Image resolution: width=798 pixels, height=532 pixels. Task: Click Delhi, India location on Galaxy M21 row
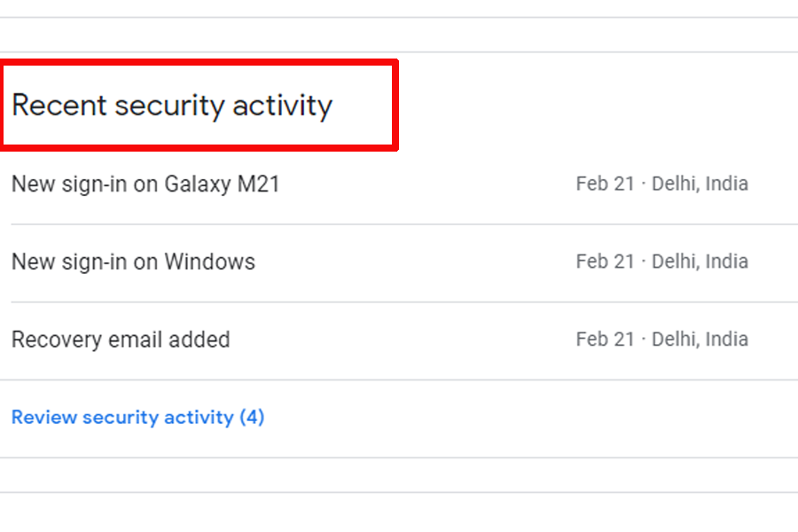click(700, 184)
